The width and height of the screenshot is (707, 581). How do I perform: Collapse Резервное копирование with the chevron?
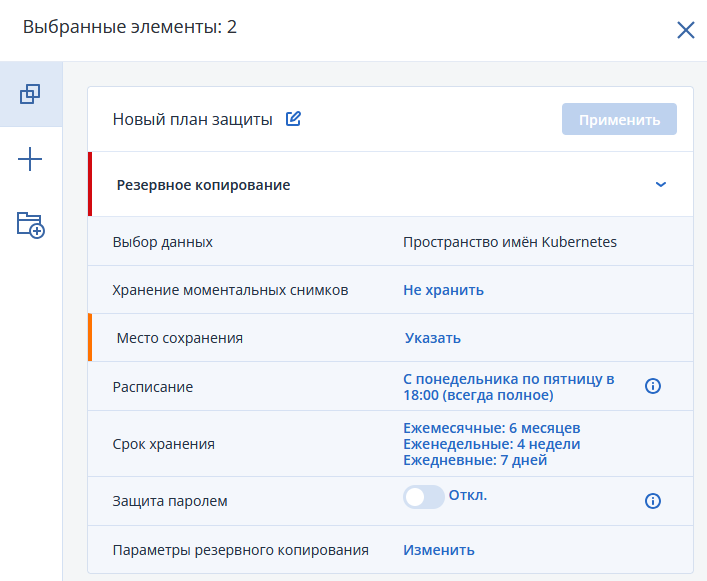pos(660,185)
